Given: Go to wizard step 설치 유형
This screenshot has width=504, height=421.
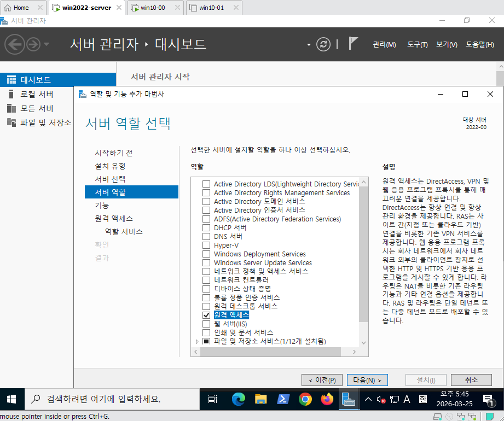Looking at the screenshot, I should (x=110, y=166).
